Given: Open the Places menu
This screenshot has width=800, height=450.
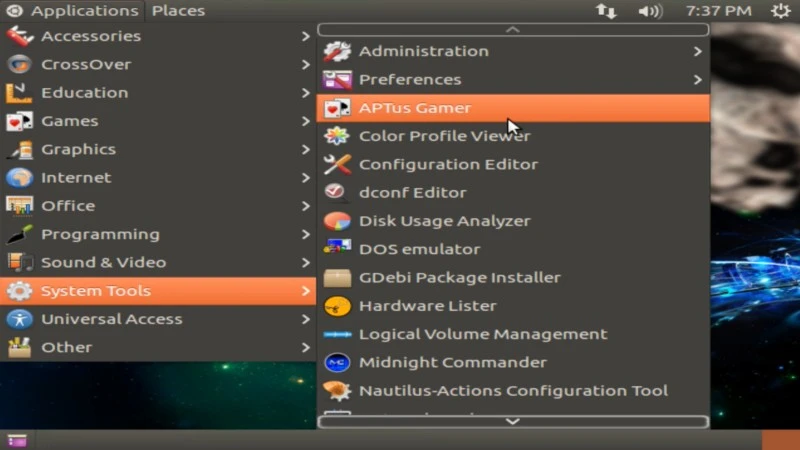Looking at the screenshot, I should pyautogui.click(x=178, y=11).
